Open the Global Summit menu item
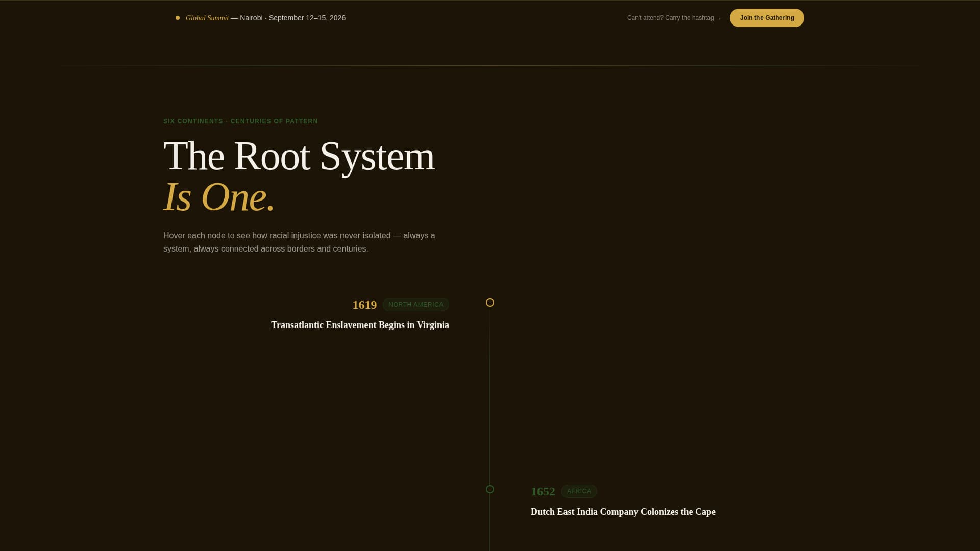 206,17
